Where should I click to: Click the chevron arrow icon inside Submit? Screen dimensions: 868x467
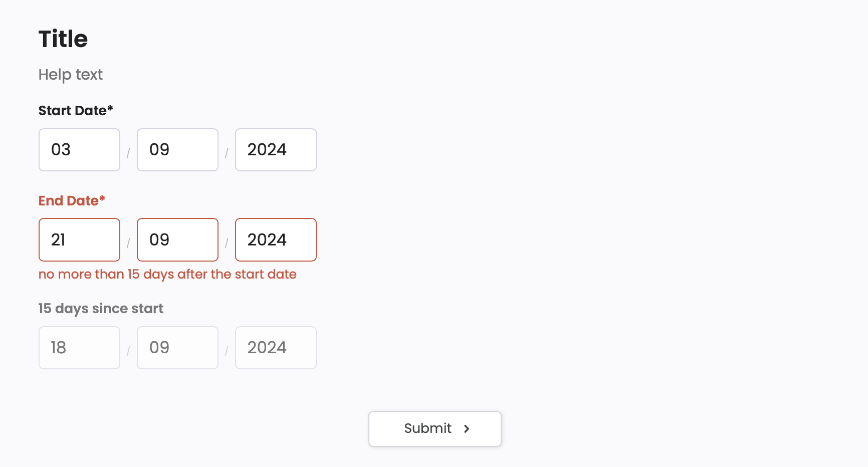[467, 429]
